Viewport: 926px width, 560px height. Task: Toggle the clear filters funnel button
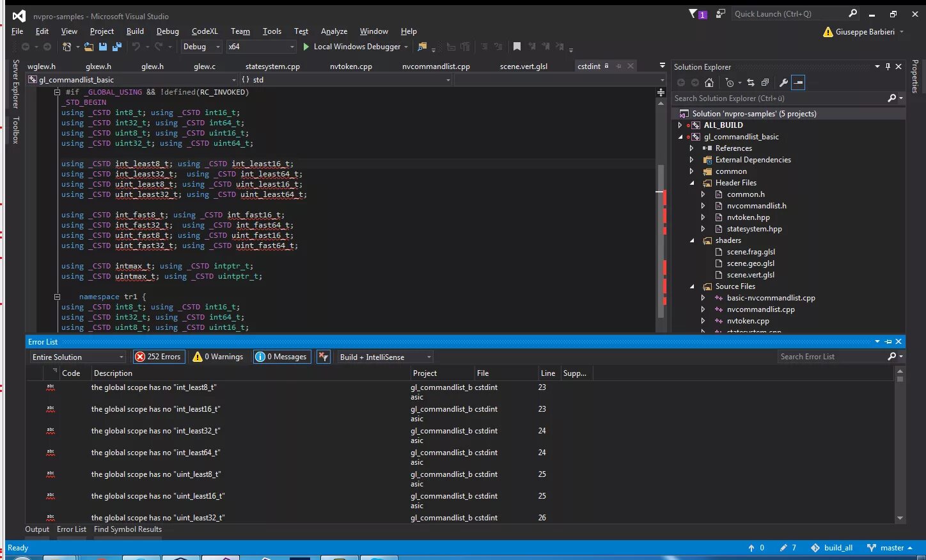point(324,357)
